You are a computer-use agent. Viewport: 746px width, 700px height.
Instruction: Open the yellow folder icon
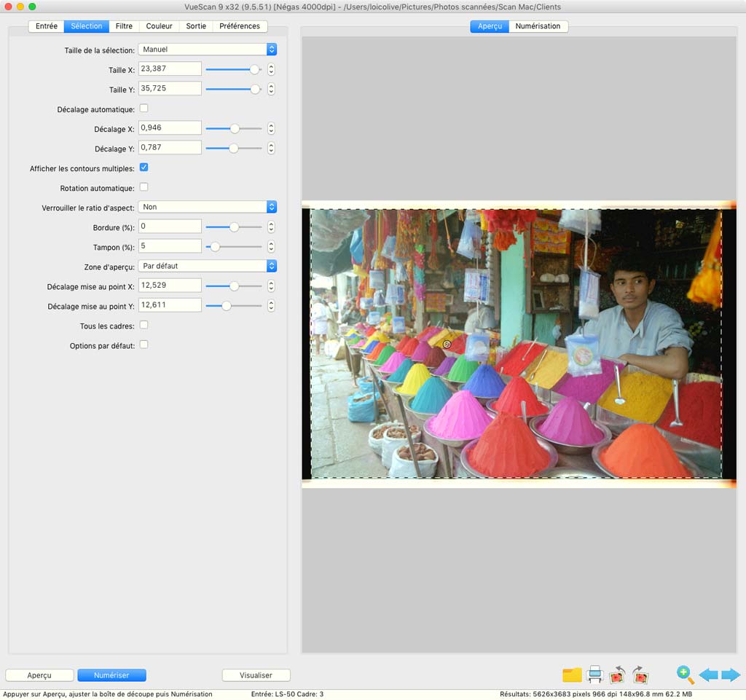572,675
